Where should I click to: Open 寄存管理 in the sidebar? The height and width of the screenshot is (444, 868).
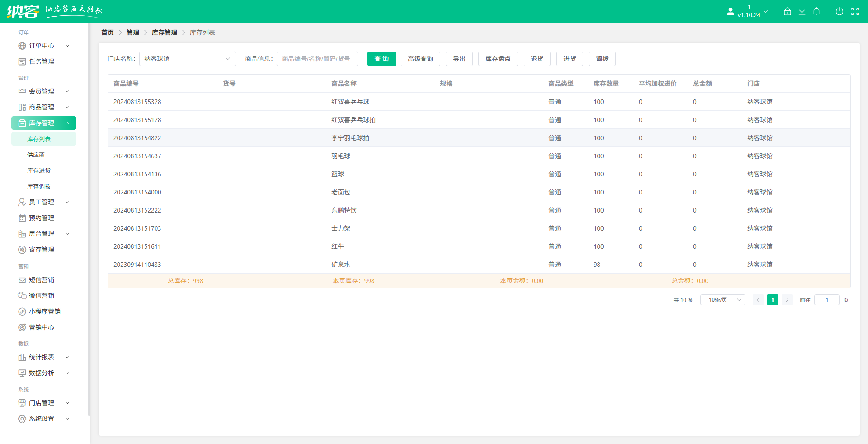point(42,249)
